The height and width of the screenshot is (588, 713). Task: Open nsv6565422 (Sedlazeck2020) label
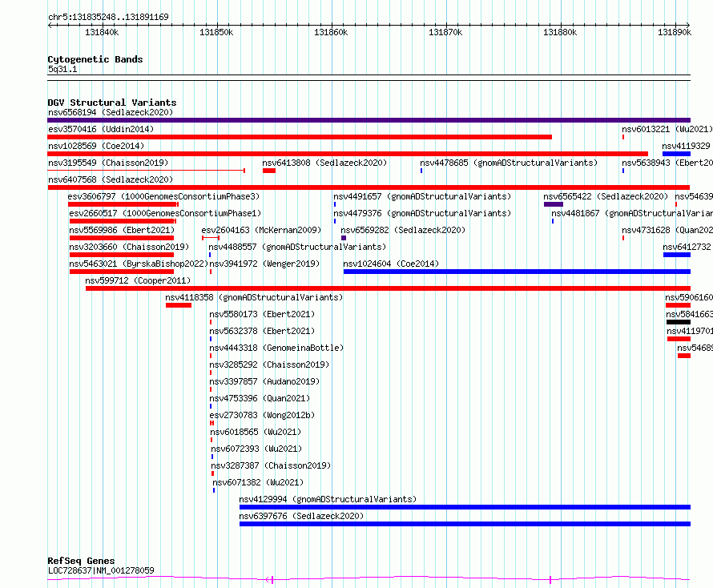(606, 196)
